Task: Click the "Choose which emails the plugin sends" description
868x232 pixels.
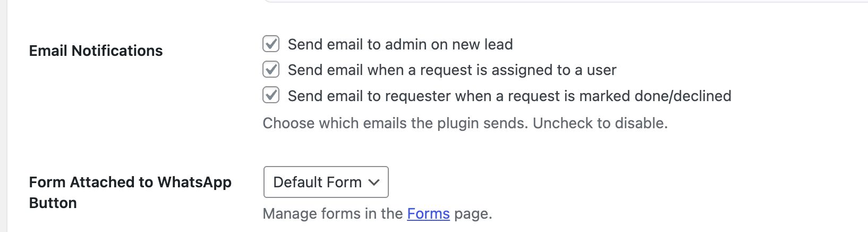Action: coord(396,123)
